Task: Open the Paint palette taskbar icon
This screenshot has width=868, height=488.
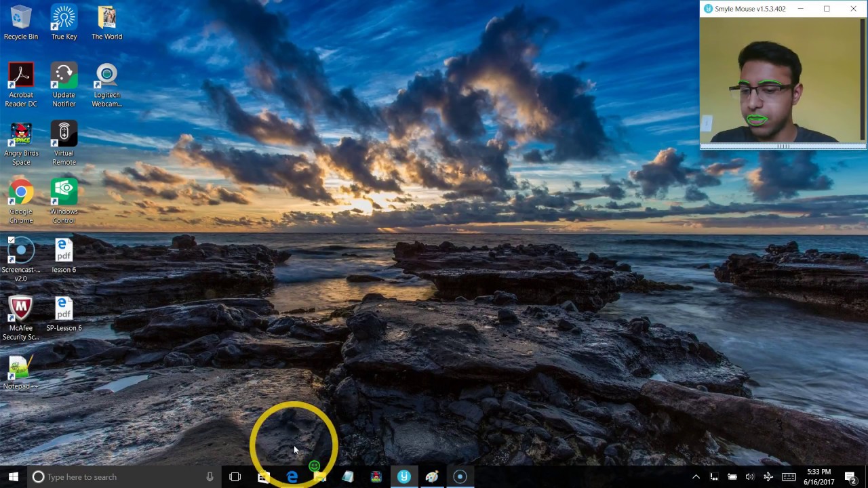Action: point(432,476)
